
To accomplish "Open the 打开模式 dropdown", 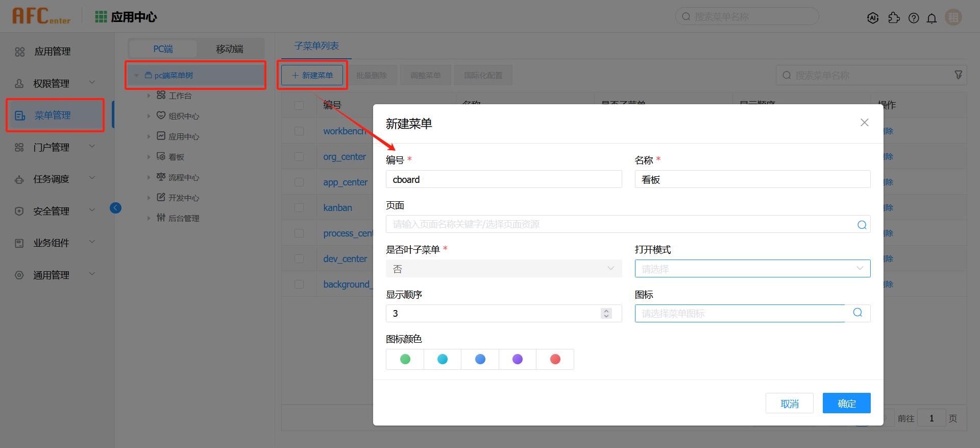I will tap(752, 269).
